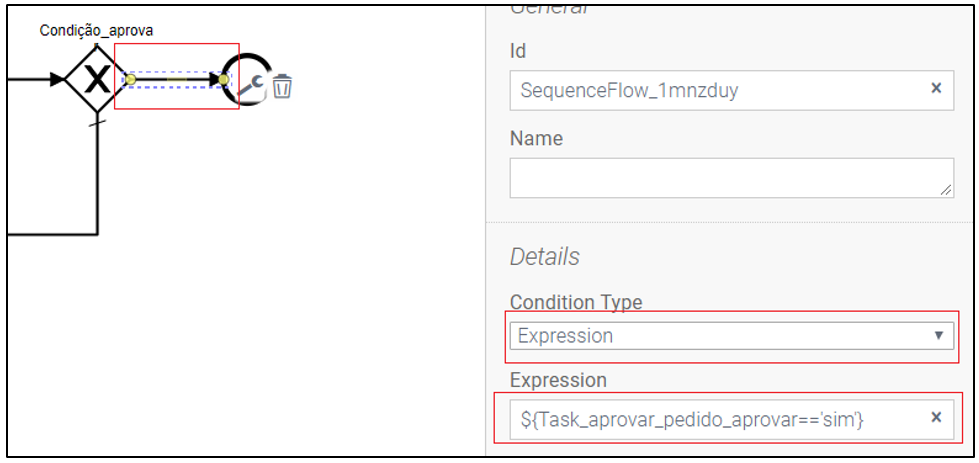
Task: Click the wrench change-type icon
Action: pos(253,87)
